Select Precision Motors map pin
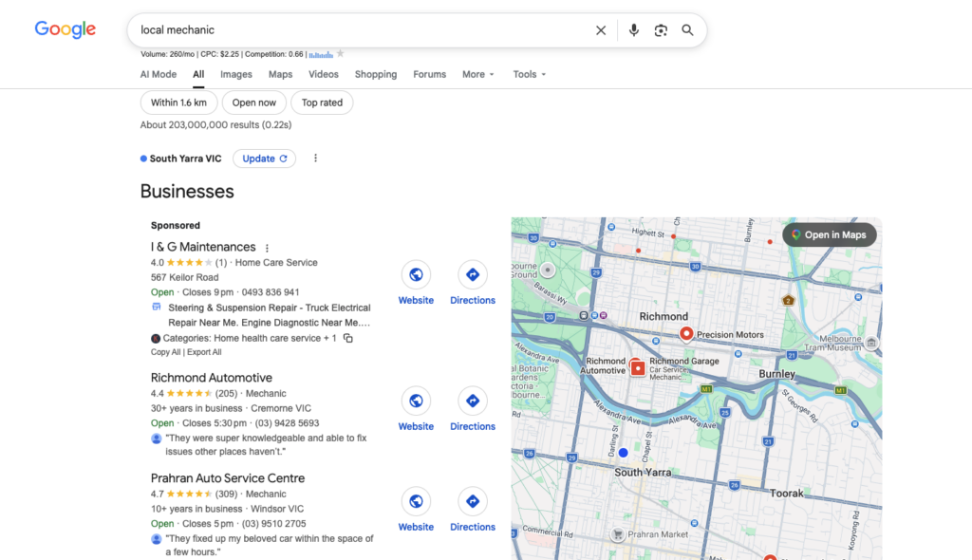This screenshot has height=560, width=972. click(x=686, y=334)
